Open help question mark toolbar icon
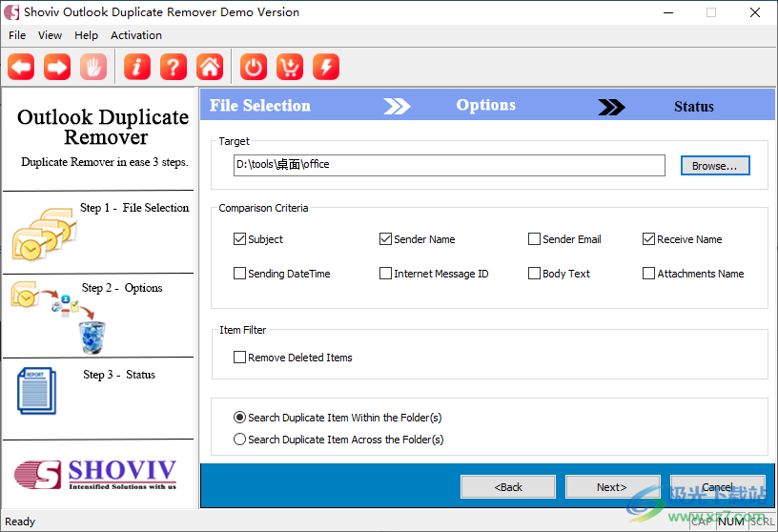This screenshot has width=778, height=532. coord(174,67)
